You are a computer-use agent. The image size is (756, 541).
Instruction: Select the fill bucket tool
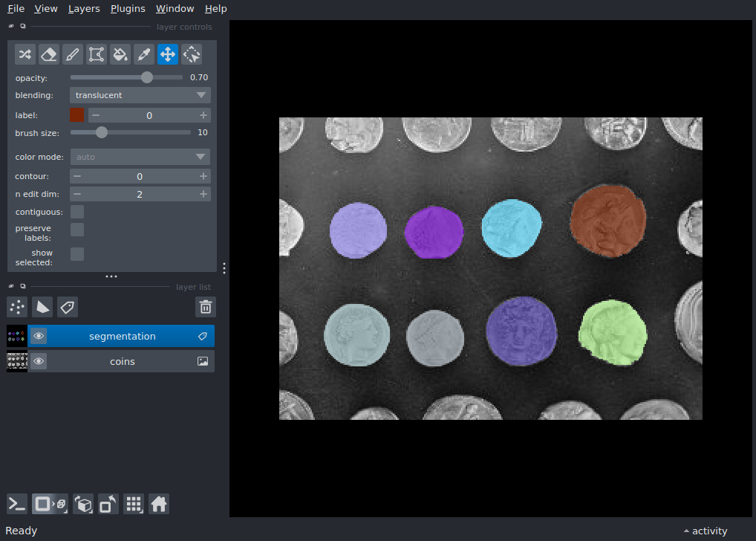[x=120, y=54]
